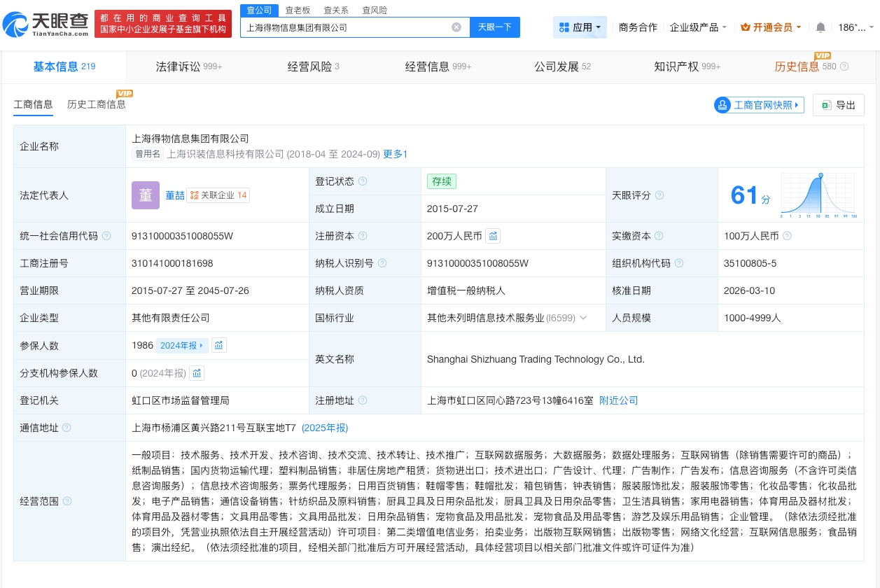Switch to 查风险 search tab

375,10
